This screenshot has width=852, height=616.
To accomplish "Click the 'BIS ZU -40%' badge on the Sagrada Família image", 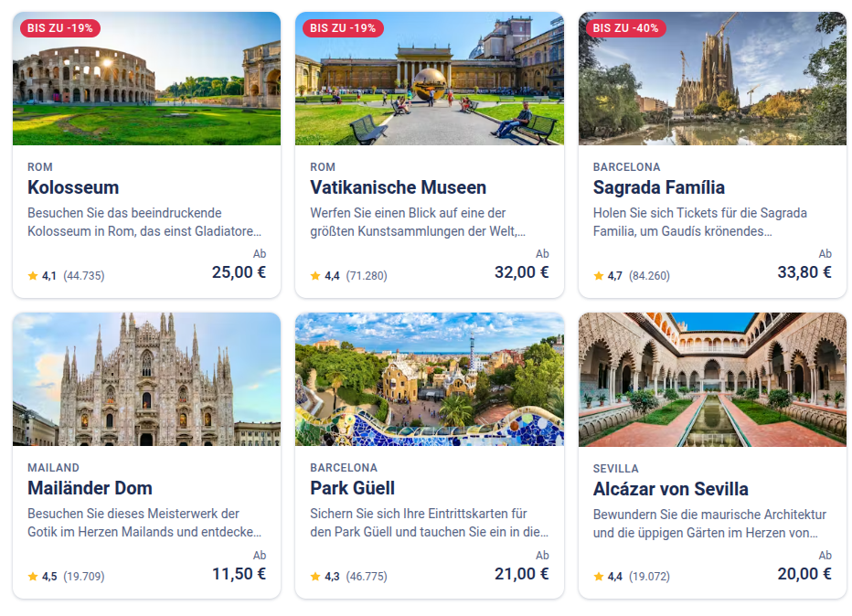I will click(626, 28).
